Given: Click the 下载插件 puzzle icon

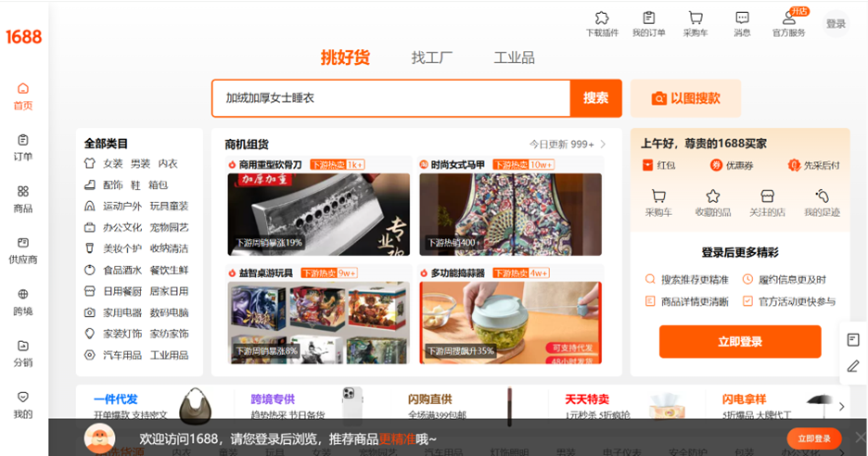Looking at the screenshot, I should tap(601, 19).
